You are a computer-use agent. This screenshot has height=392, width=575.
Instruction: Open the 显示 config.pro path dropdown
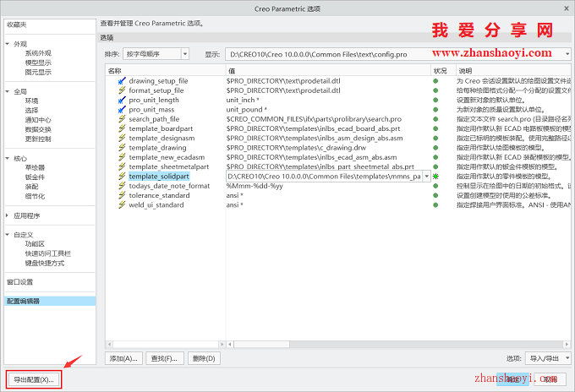[567, 54]
